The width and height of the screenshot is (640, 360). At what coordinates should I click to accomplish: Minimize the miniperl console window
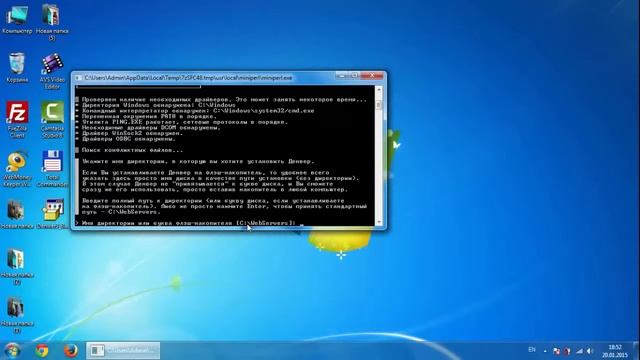(342, 76)
